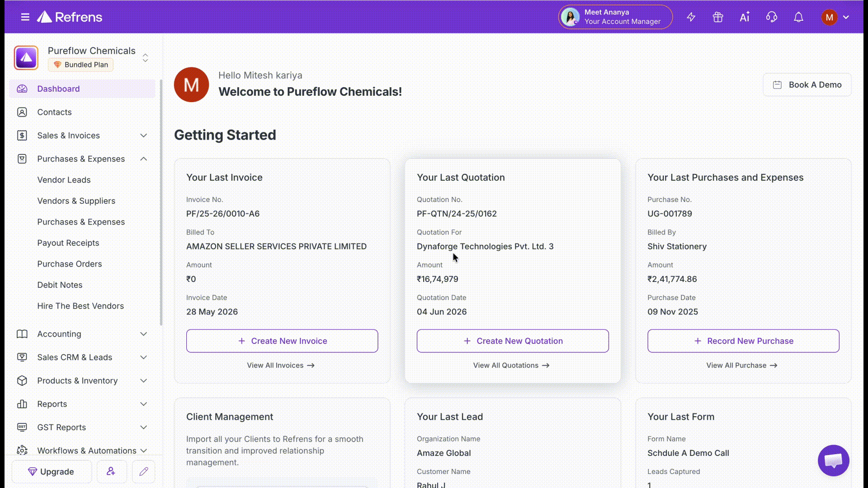Click the Sales CRM & Leads icon

[22, 357]
